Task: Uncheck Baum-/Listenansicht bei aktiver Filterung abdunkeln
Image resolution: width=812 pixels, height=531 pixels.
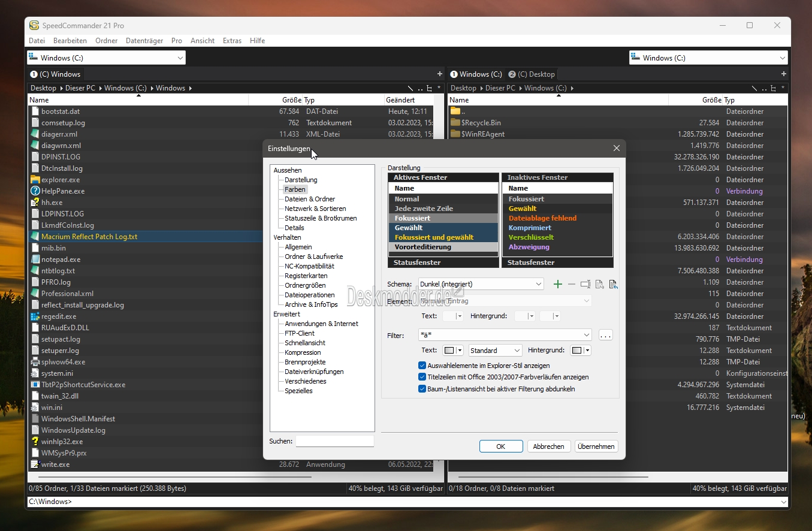Action: (x=422, y=389)
